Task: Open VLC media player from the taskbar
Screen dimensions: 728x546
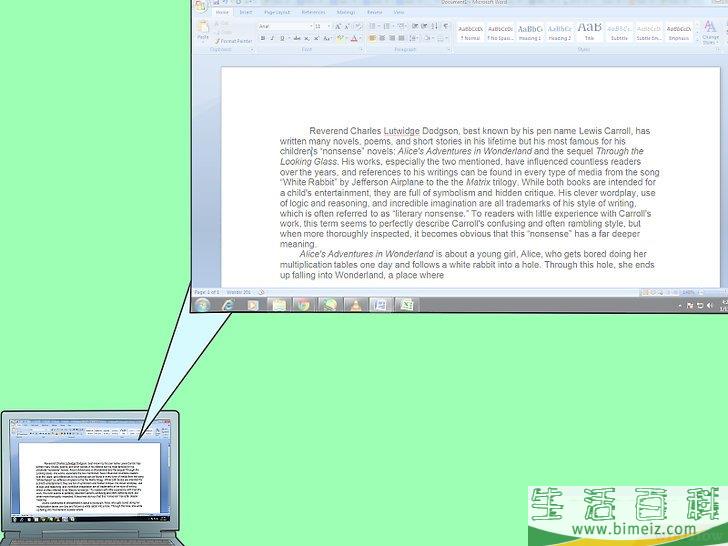Action: point(356,305)
